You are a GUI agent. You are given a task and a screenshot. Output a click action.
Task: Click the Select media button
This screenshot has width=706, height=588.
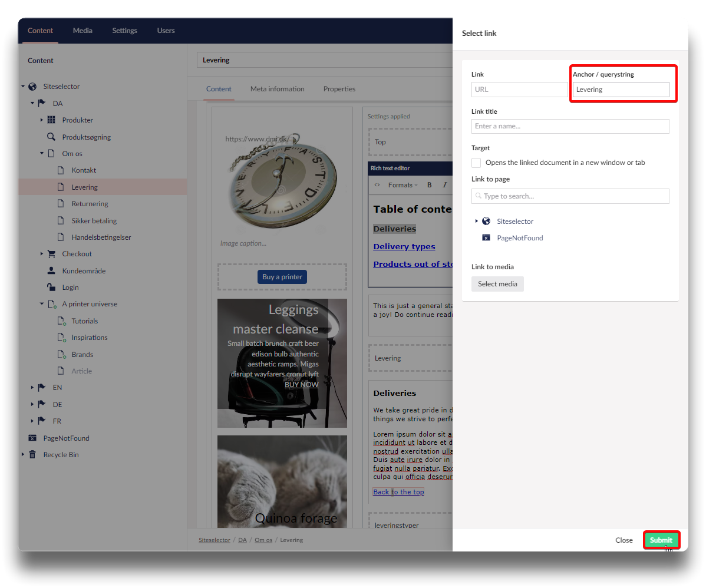497,284
